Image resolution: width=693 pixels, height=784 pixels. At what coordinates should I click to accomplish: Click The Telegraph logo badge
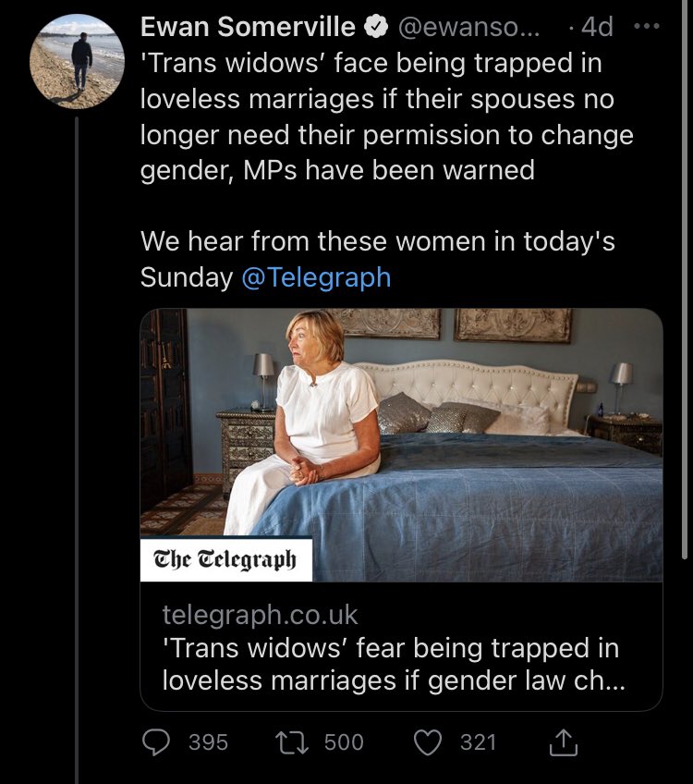[x=225, y=561]
